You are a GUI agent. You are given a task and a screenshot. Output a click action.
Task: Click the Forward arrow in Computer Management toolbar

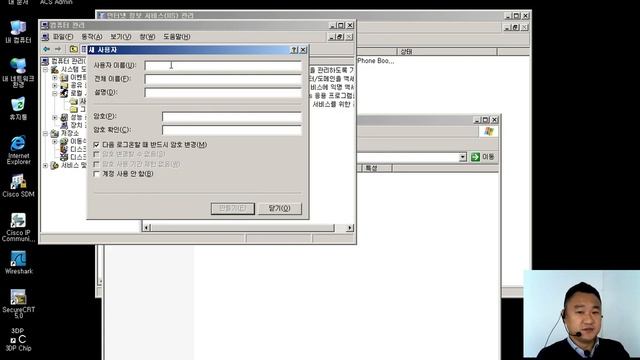(x=58, y=49)
